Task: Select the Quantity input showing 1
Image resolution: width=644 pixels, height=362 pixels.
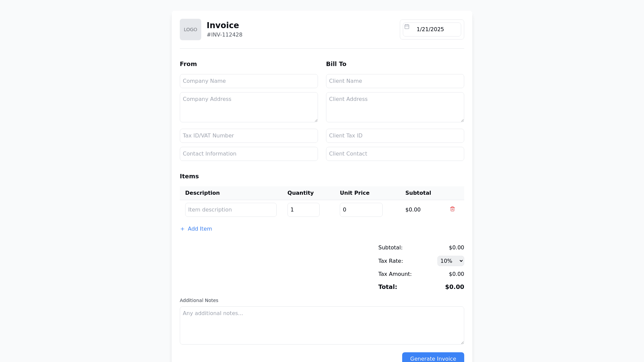Action: pos(303,209)
